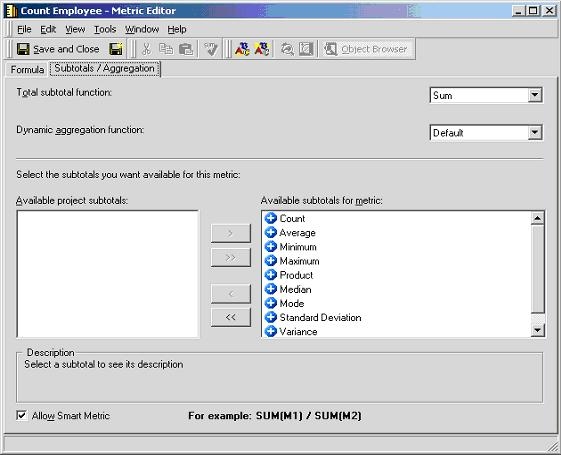Viewport: 561px width, 455px height.
Task: Click the Validate checkmark toolbar icon
Action: pos(211,49)
